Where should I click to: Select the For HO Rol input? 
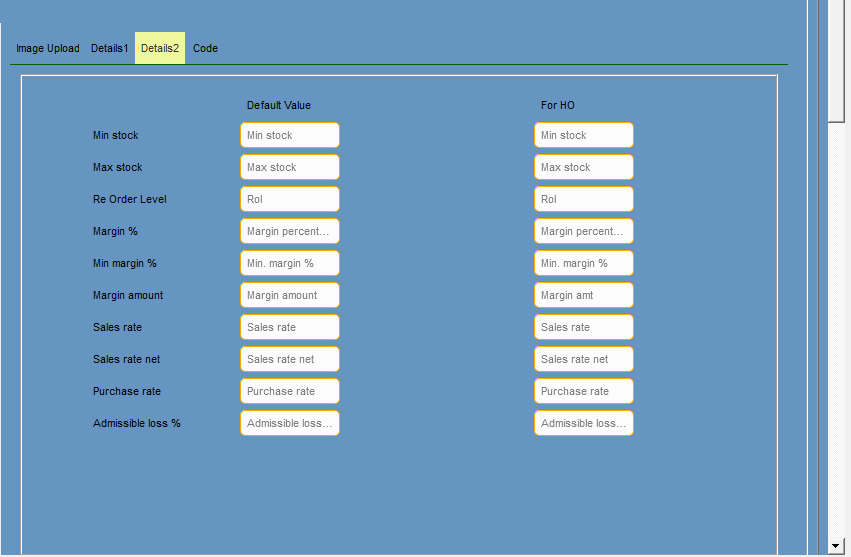pyautogui.click(x=584, y=199)
